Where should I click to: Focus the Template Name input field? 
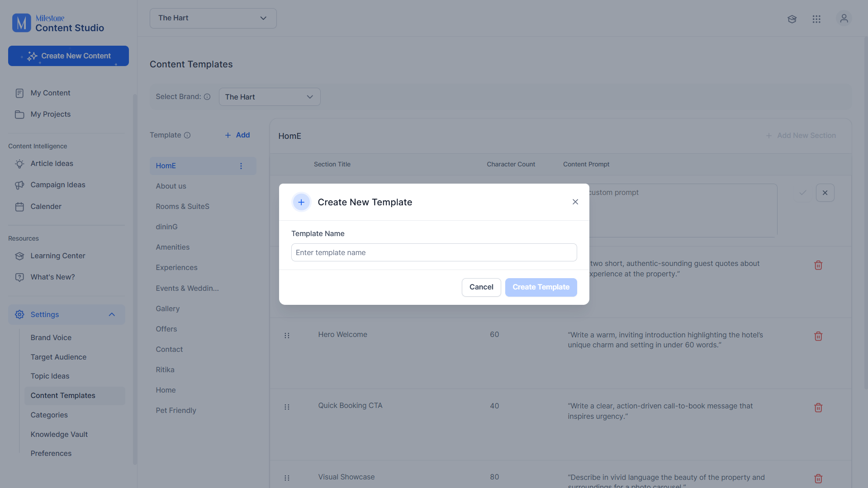[434, 252]
